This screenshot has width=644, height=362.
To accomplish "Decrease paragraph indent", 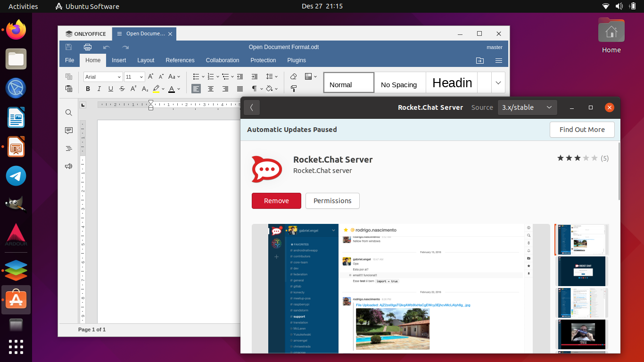I will pos(240,76).
